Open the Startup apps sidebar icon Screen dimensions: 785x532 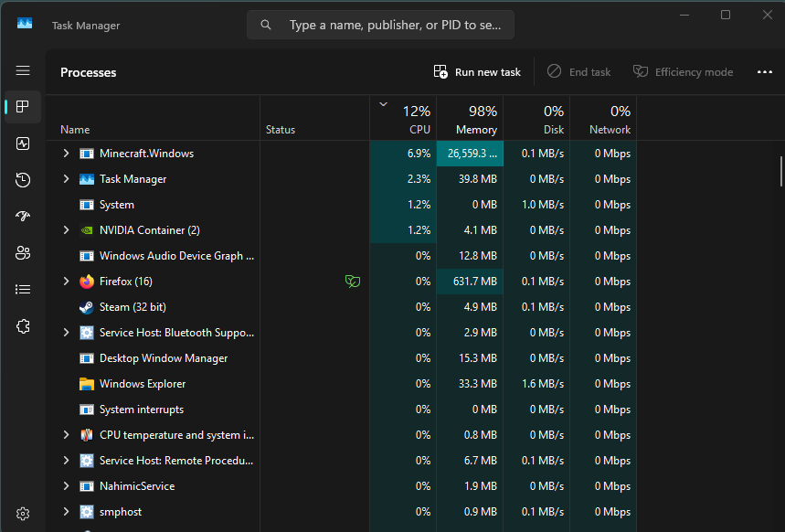click(x=23, y=217)
